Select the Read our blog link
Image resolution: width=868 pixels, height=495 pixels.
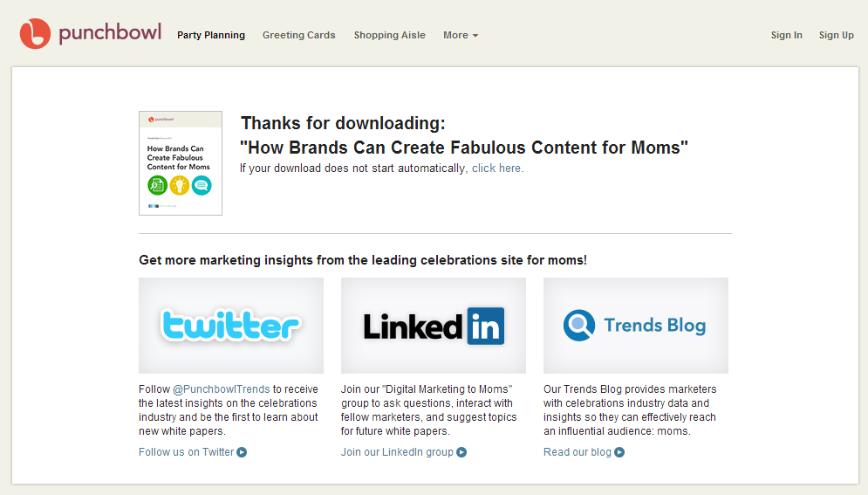click(x=578, y=452)
